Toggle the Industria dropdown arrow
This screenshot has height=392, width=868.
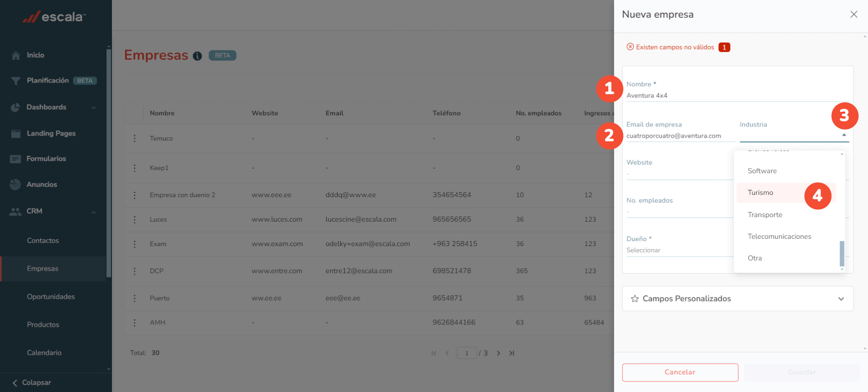click(x=844, y=135)
